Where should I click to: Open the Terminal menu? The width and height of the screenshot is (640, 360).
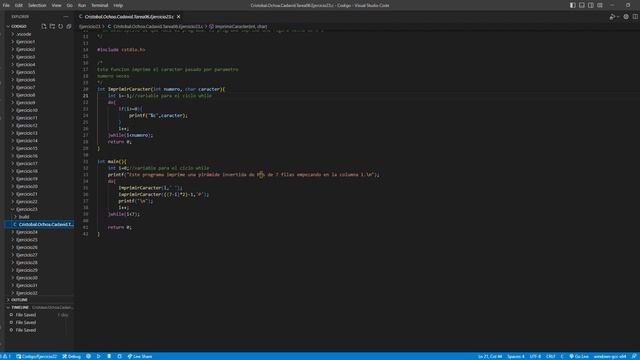(100, 5)
